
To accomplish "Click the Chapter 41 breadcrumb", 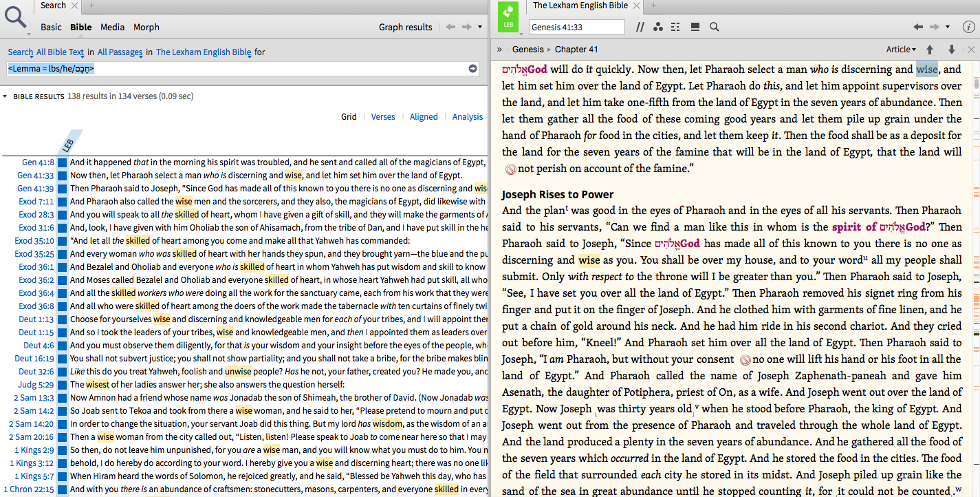I will pos(576,50).
